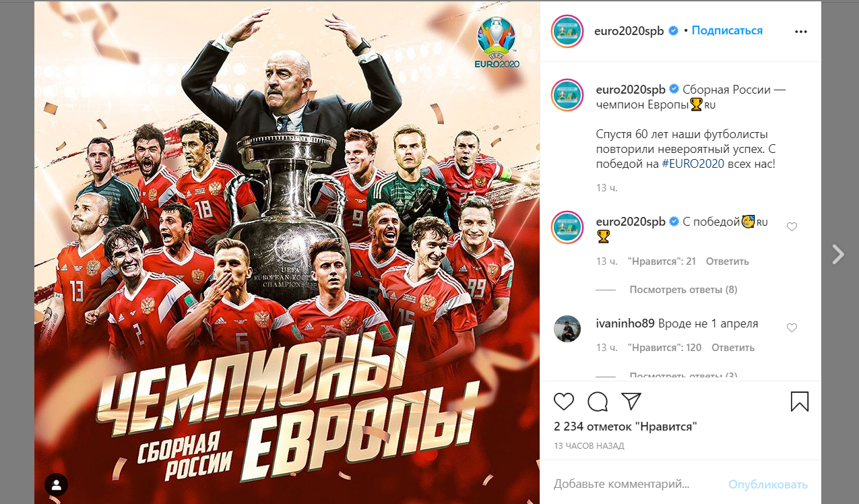Like ivaninho89's comment with heart
Image resolution: width=859 pixels, height=504 pixels.
tap(792, 328)
